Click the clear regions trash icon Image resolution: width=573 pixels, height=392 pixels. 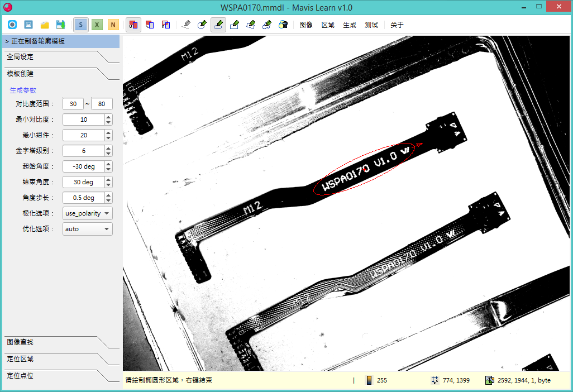pyautogui.click(x=283, y=25)
